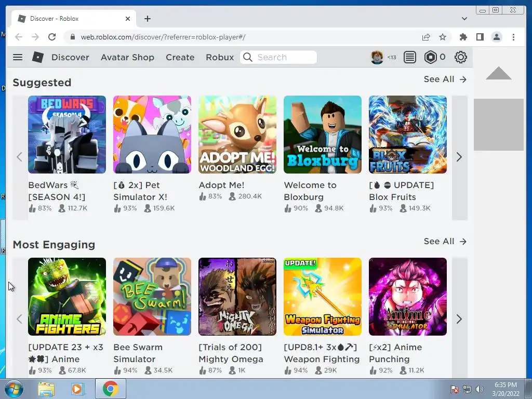Click See All for Most Engaging games
532x399 pixels.
click(x=445, y=241)
